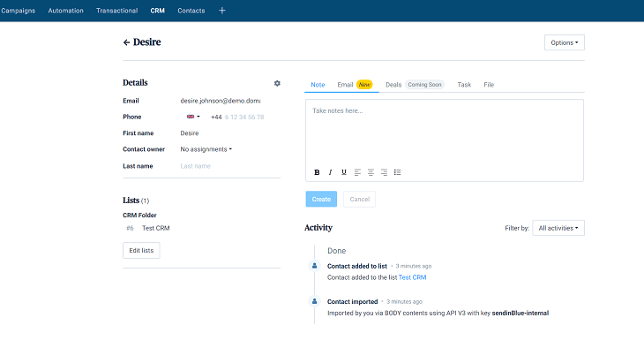Open Contacts in top navigation
This screenshot has height=348, width=644.
[191, 11]
